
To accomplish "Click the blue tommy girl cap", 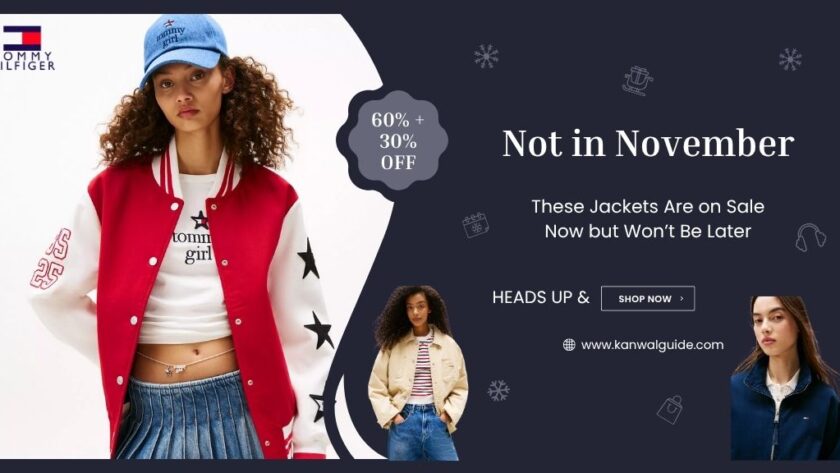I will pos(184,46).
